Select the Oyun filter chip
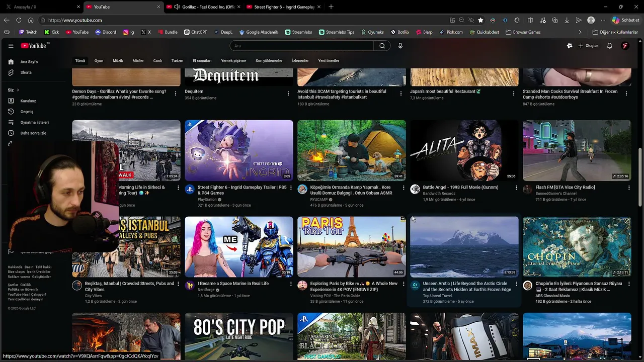 99,61
